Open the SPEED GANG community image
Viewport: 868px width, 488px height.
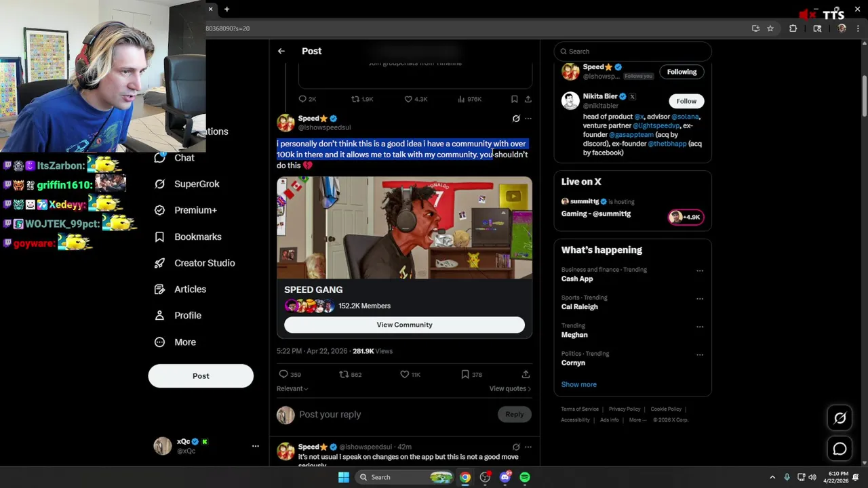(404, 228)
